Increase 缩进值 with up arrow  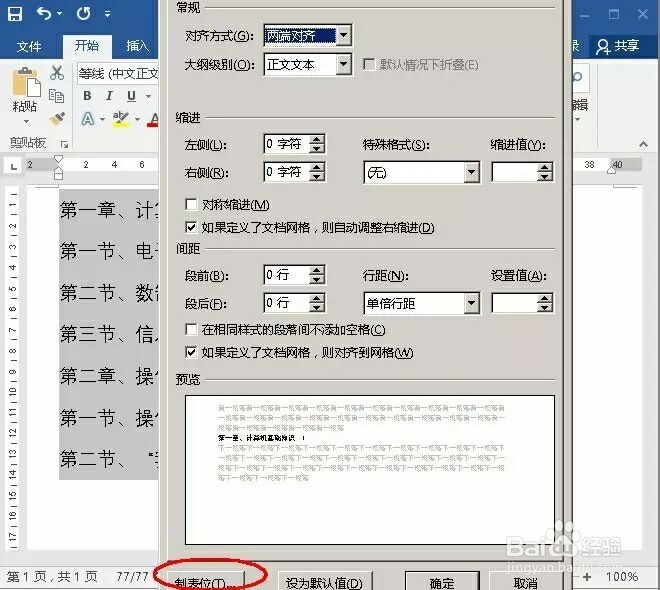tap(545, 168)
